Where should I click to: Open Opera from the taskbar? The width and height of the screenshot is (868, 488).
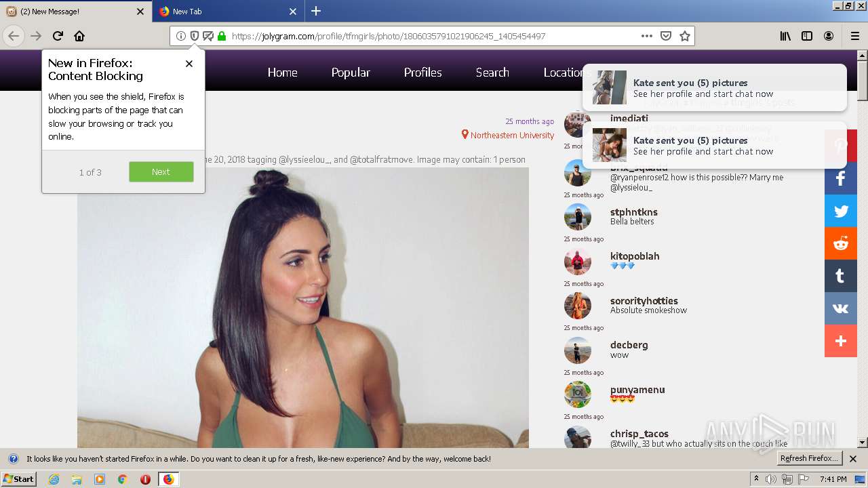click(x=145, y=479)
